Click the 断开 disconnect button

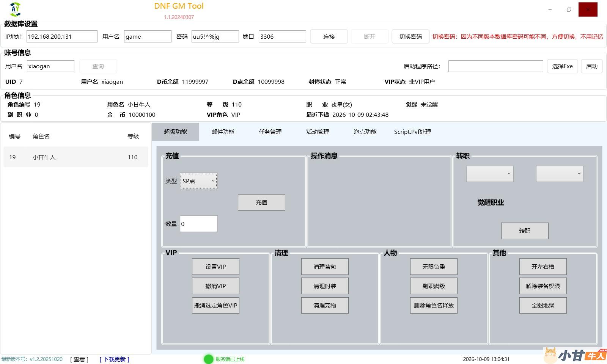click(x=370, y=36)
